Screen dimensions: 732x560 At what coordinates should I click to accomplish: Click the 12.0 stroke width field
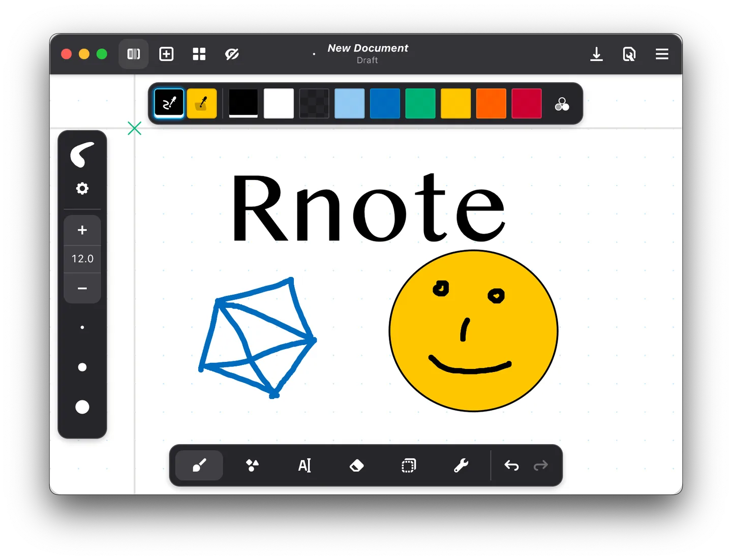click(x=82, y=259)
